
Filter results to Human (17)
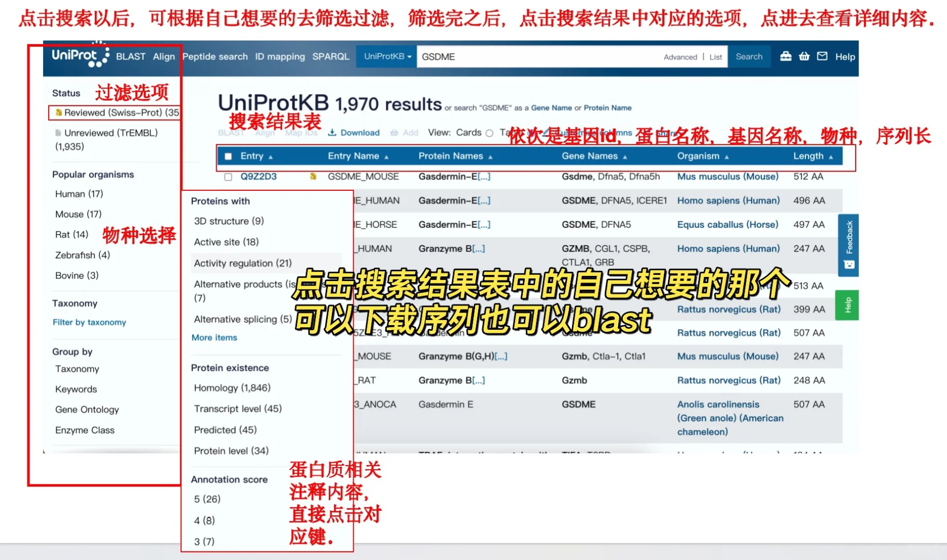coord(79,194)
